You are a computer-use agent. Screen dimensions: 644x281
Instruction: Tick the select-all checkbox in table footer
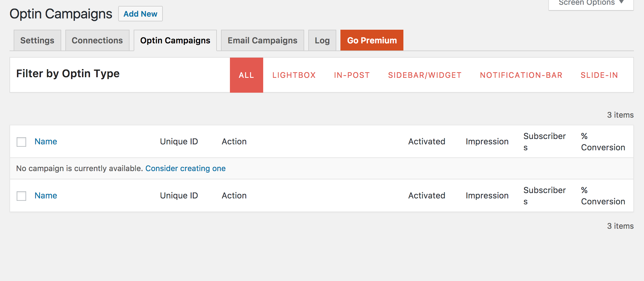tap(21, 196)
